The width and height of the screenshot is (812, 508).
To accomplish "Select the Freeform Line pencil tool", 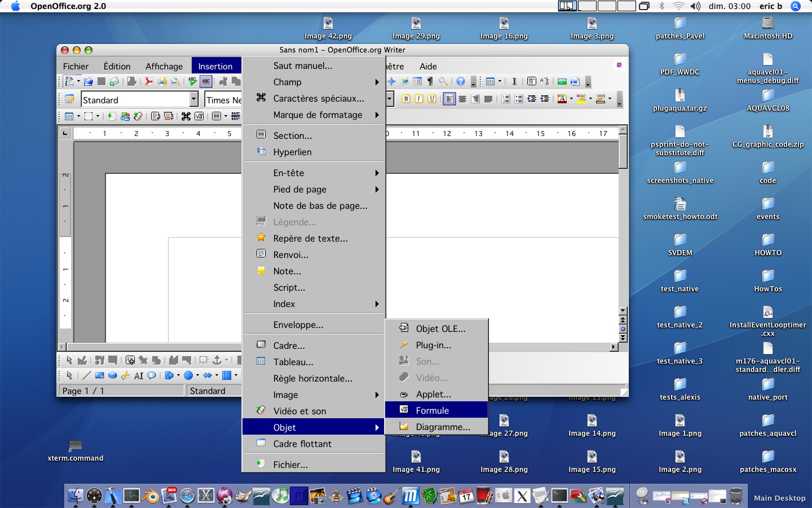I will pyautogui.click(x=126, y=375).
